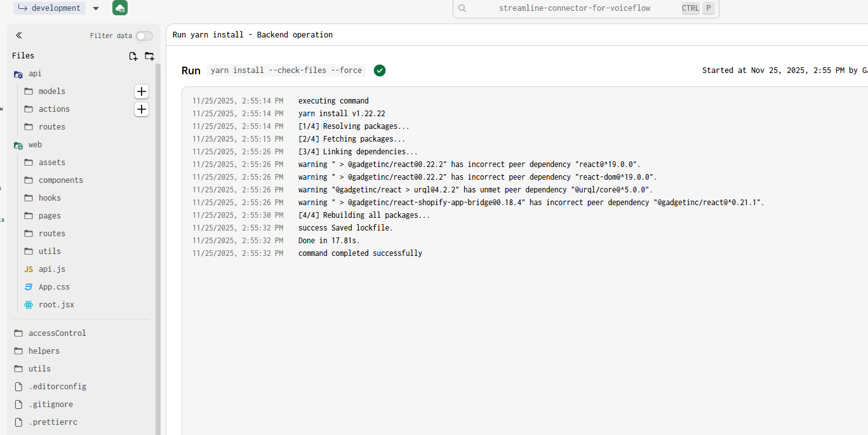Screen dimensions: 868x435
Task: Select the 'executing command' log line
Action: 333,101
